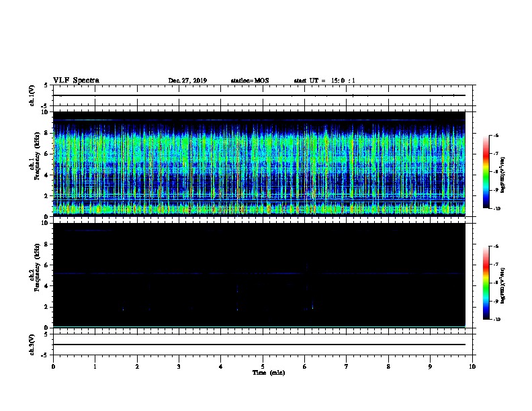Click the ch.3 voltage waveform trace
Image resolution: width=532 pixels, height=411 pixels.
(x=259, y=345)
